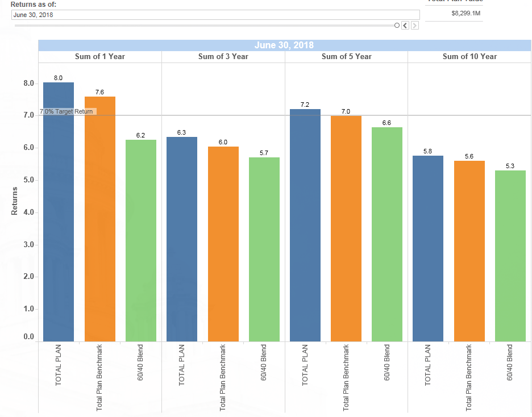This screenshot has width=532, height=417.
Task: Select the 1 Year Total Plan Benchmark bar (7.6)
Action: [x=100, y=219]
